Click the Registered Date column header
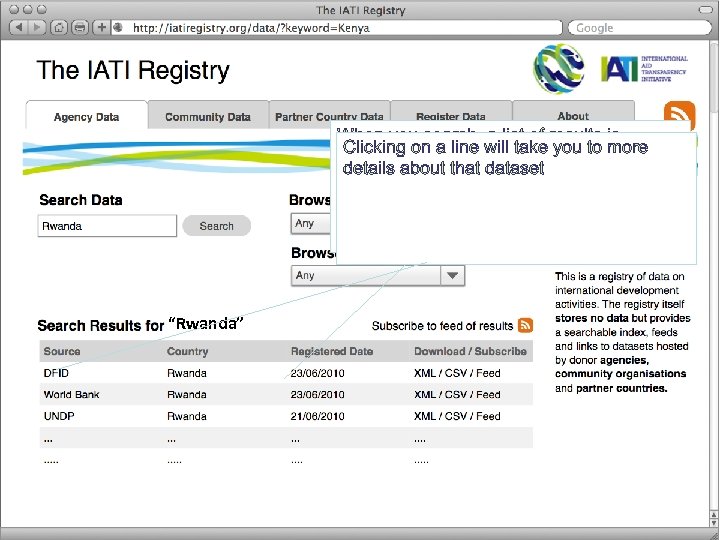The height and width of the screenshot is (540, 720). tap(332, 351)
